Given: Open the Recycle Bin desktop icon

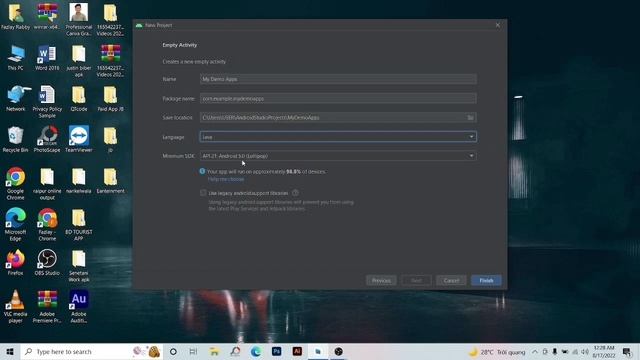Looking at the screenshot, I should [16, 139].
